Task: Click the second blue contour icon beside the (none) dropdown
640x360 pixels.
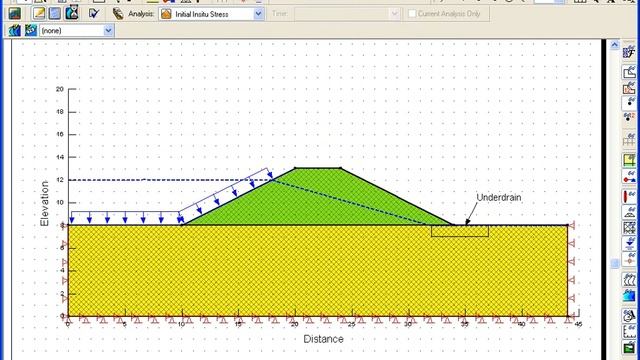Action: pos(31,30)
